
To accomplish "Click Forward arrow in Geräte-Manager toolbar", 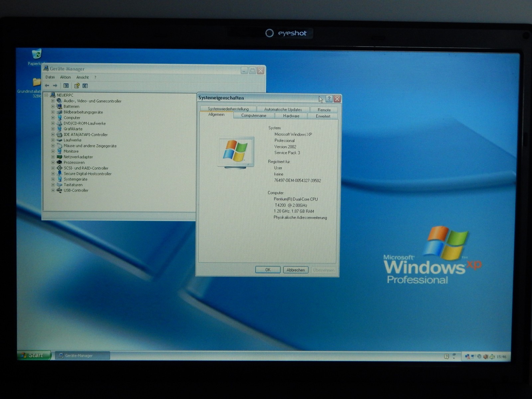I will tap(55, 86).
